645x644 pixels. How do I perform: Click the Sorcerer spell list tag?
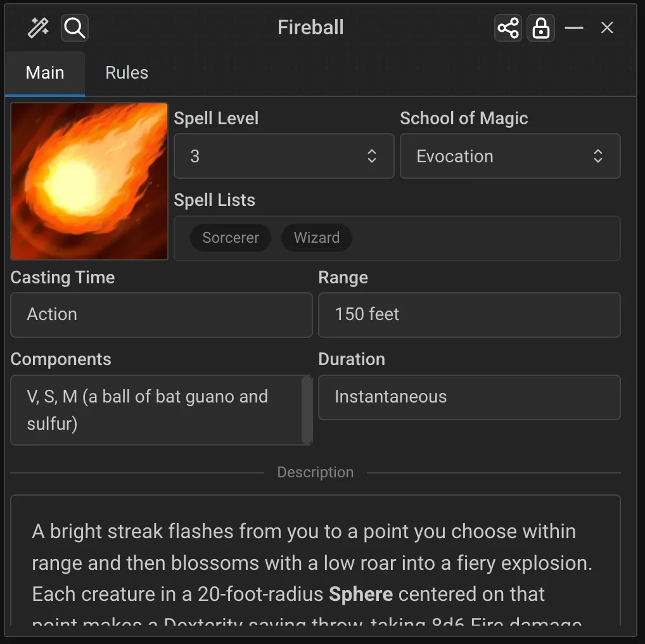(x=231, y=238)
